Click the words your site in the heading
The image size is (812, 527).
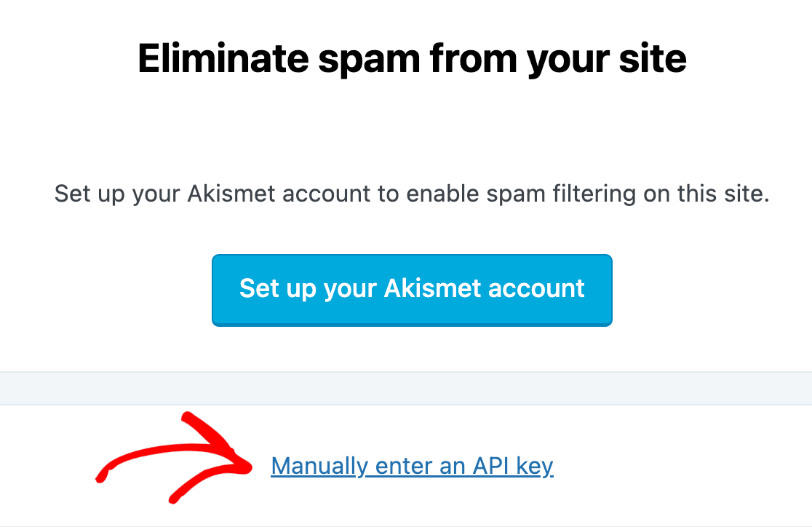pos(607,59)
